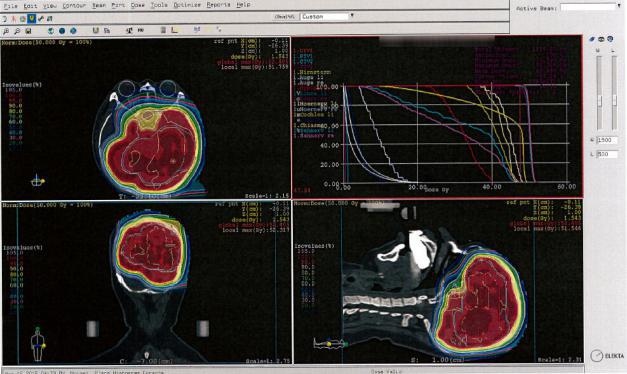Click the save disk toolbar icon
Image resolution: width=627 pixels, height=374 pixels.
(28, 31)
